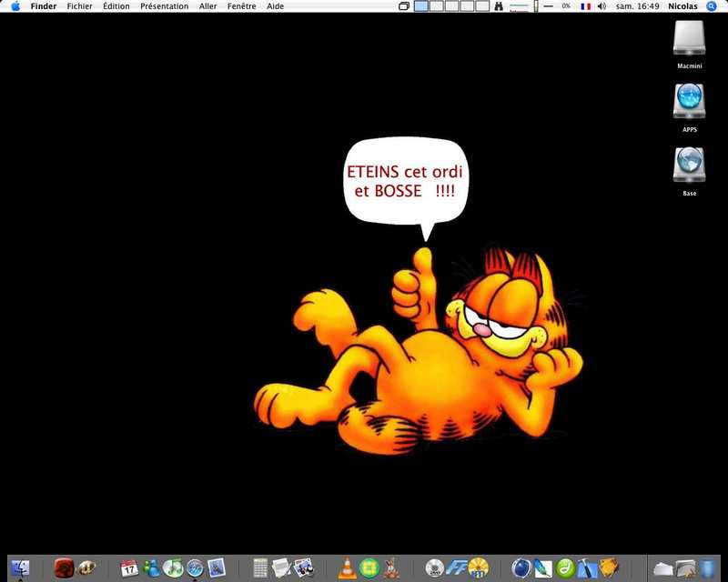Open DVD Player disc icon in Dock
The width and height of the screenshot is (728, 582).
click(x=435, y=568)
